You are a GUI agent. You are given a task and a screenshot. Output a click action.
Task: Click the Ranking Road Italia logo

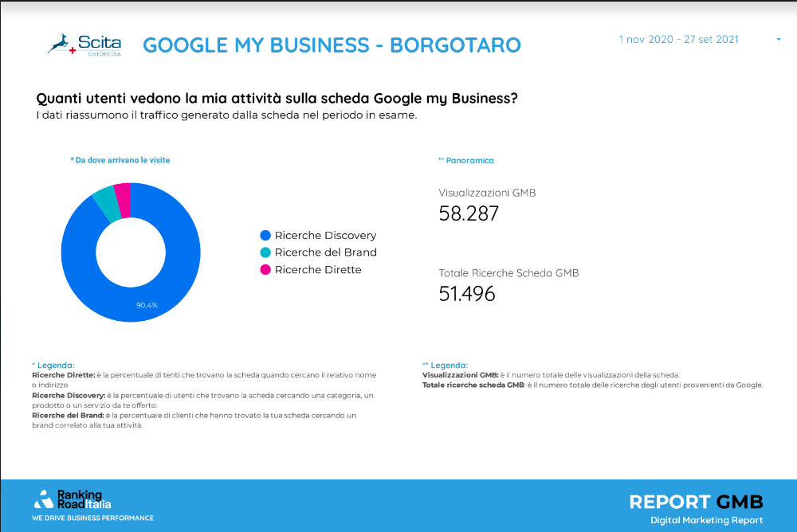(x=73, y=499)
